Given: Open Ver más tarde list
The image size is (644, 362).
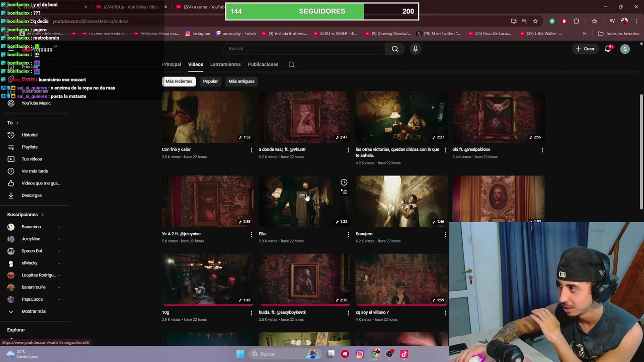Looking at the screenshot, I should pos(34,171).
